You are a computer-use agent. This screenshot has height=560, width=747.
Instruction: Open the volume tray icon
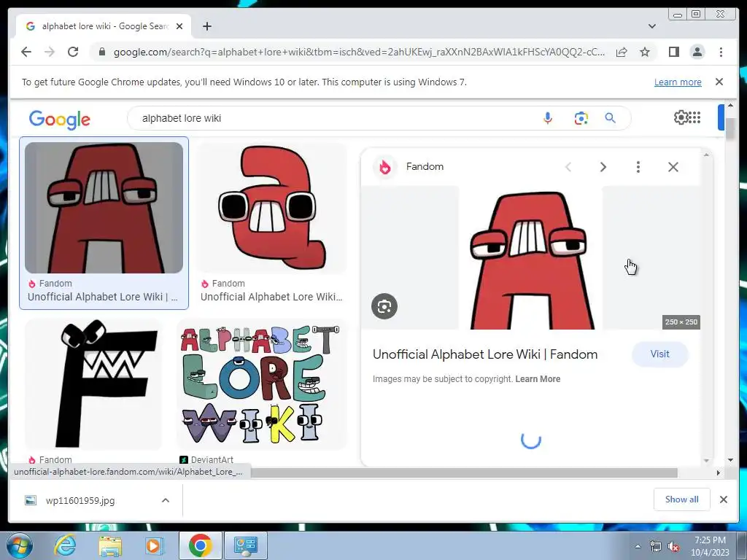pos(673,546)
